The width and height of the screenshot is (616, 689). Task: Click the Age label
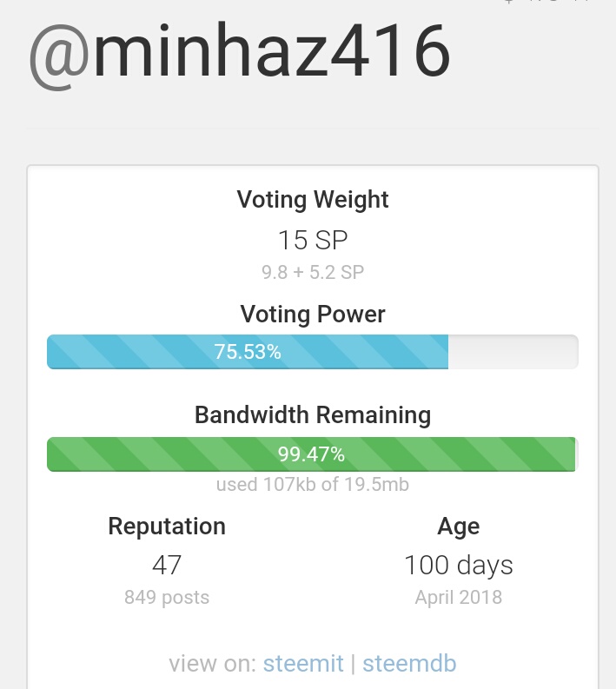pyautogui.click(x=459, y=527)
